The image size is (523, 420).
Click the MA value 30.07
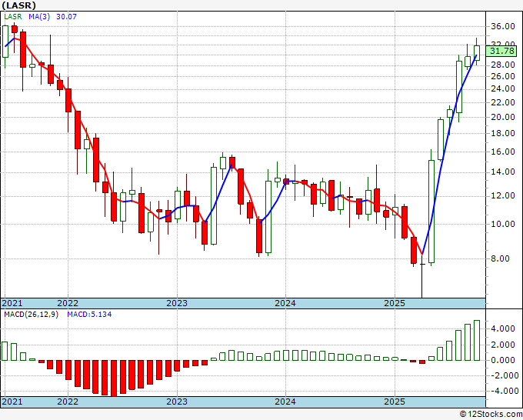click(x=66, y=16)
